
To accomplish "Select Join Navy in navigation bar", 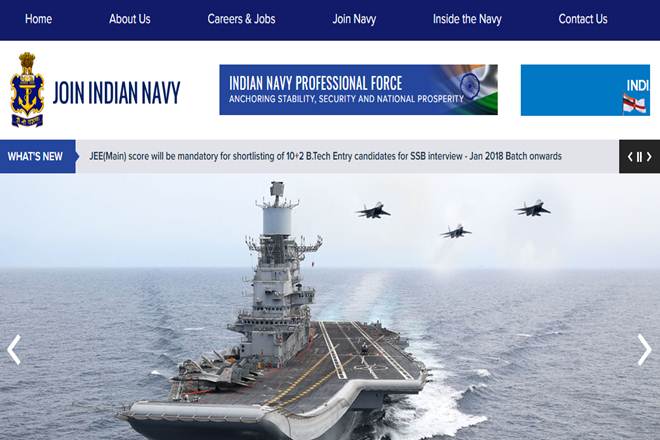I will tap(354, 19).
